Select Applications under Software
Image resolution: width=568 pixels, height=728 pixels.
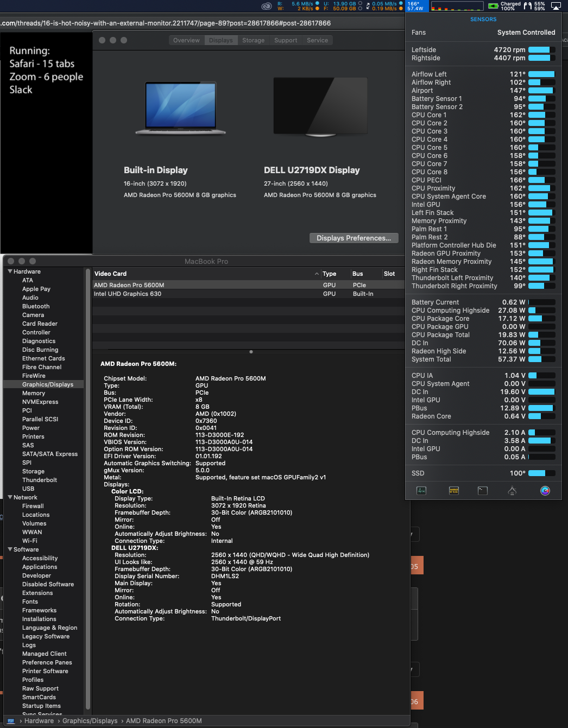tap(40, 567)
